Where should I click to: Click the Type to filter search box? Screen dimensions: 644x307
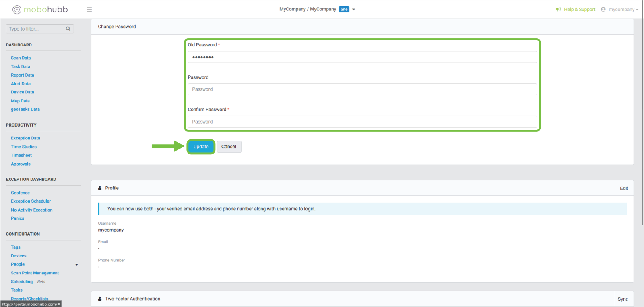coord(35,29)
